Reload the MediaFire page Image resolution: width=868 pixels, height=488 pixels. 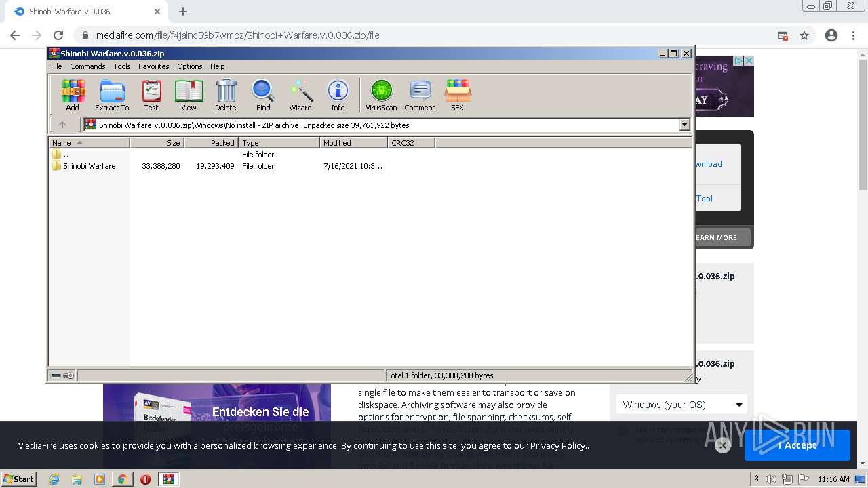click(58, 35)
